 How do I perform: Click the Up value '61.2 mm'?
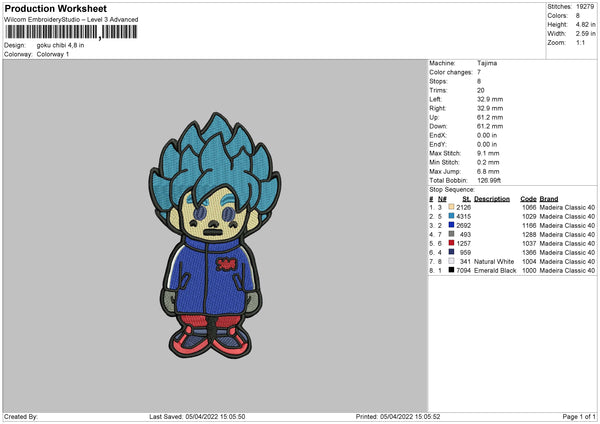(490, 117)
